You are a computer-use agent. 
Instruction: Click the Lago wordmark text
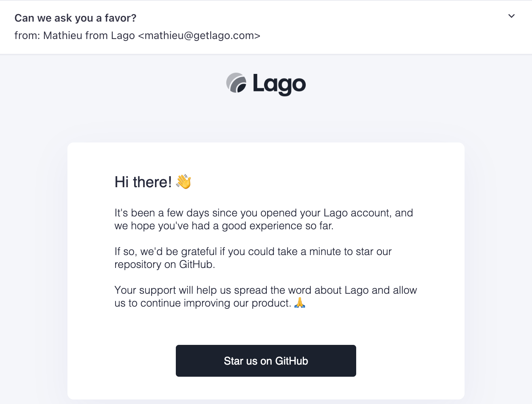(x=279, y=84)
